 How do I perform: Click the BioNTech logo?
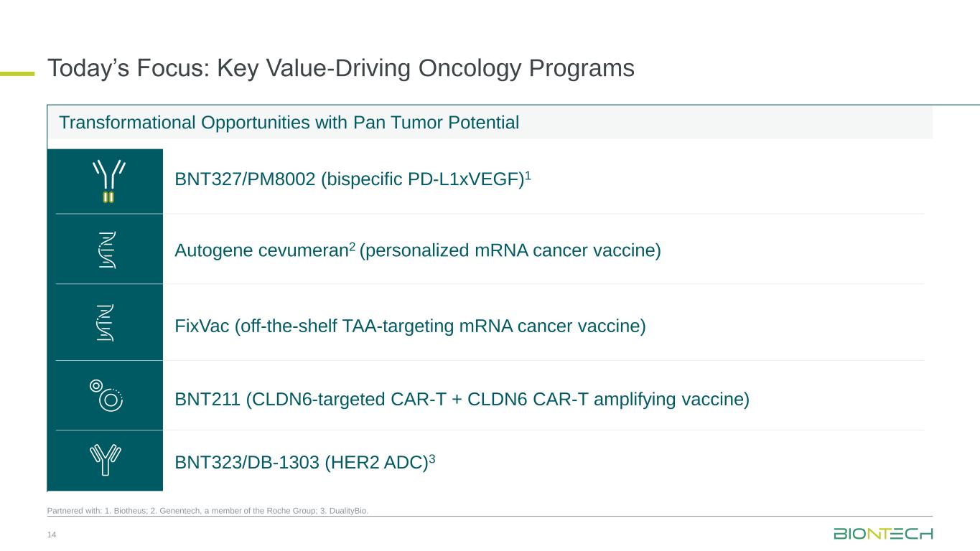(883, 534)
